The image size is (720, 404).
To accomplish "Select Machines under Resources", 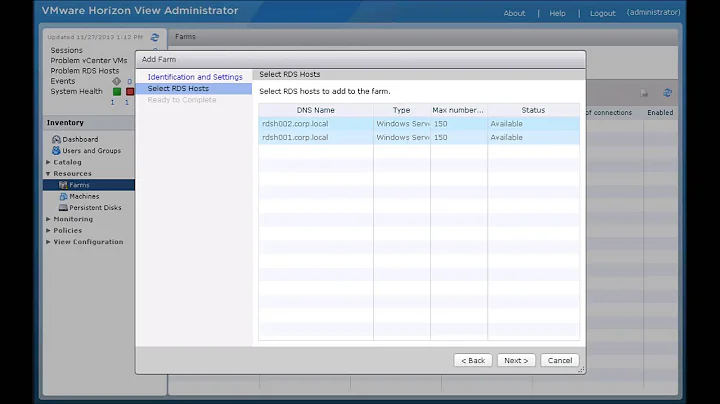I will (x=84, y=196).
